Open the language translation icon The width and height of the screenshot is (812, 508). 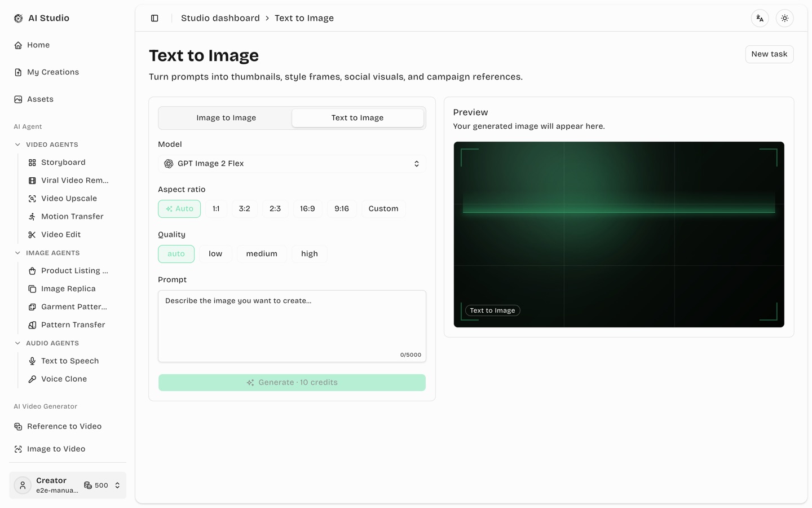point(760,18)
